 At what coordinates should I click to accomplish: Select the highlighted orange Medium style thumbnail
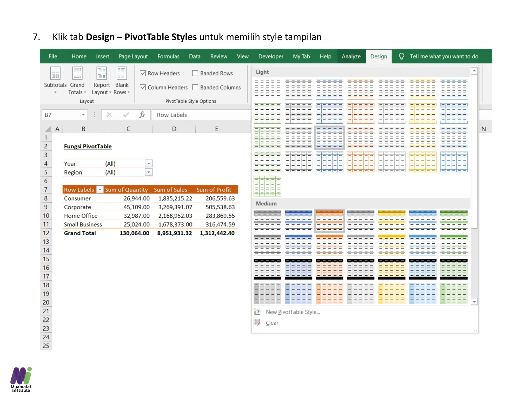[329, 221]
